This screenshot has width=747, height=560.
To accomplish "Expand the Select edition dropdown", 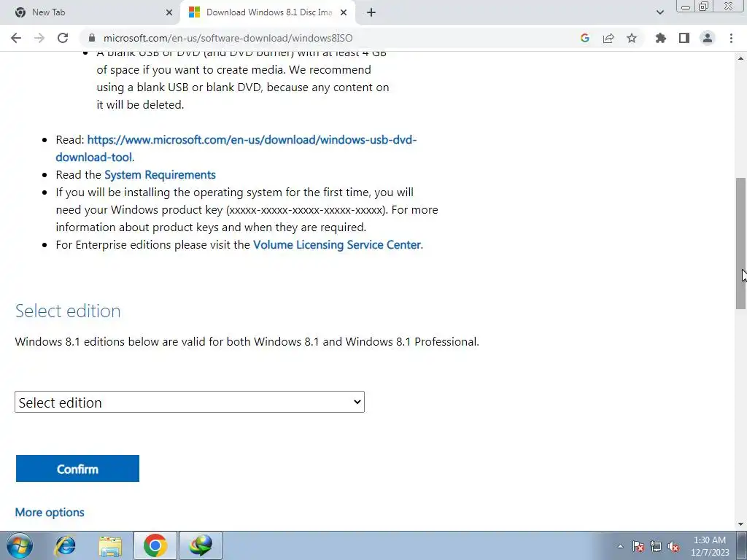I will coord(190,402).
